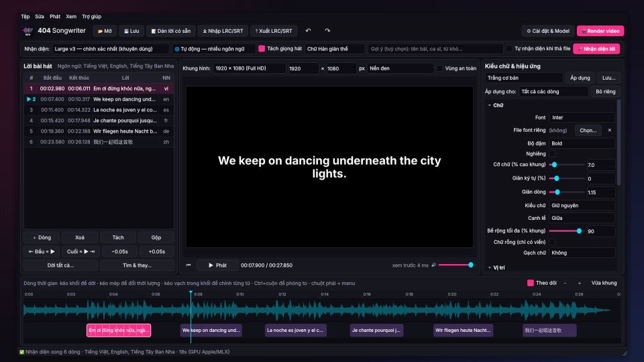Open the Font Inter dropdown
This screenshot has height=362, width=644.
pyautogui.click(x=582, y=117)
